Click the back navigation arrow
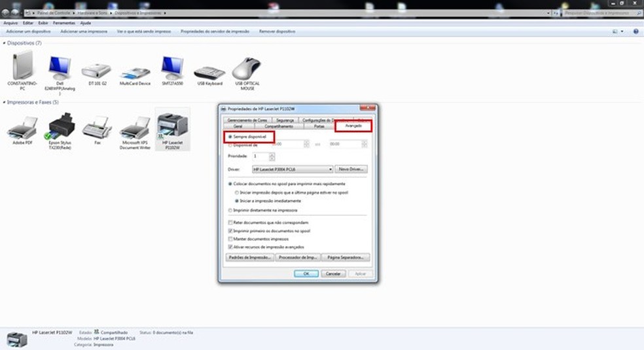 point(6,12)
